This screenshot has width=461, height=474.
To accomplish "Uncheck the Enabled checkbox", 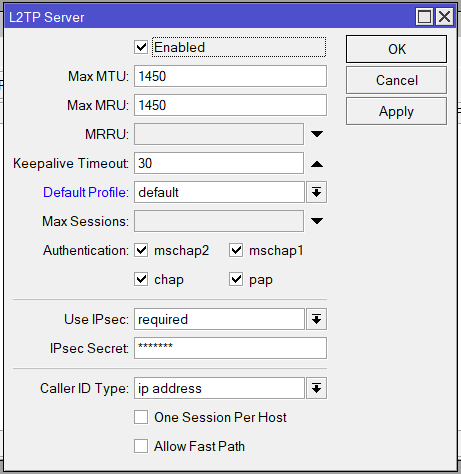I will pos(141,47).
